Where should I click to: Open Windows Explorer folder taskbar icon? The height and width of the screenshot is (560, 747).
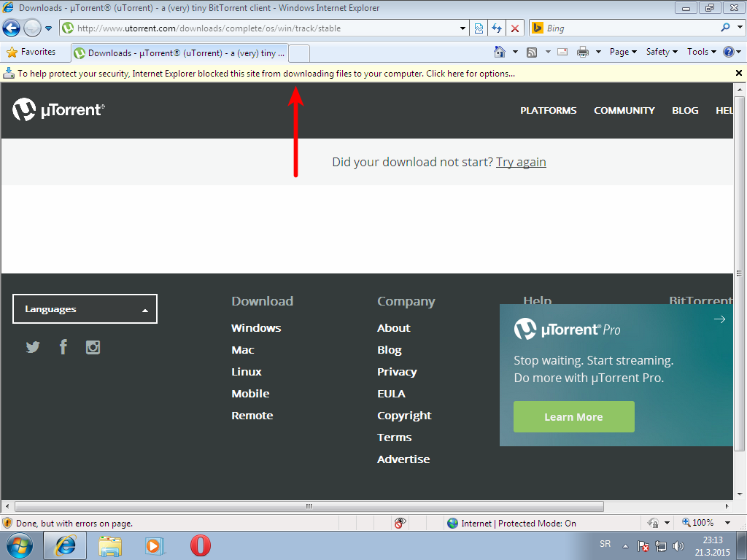[x=110, y=545]
